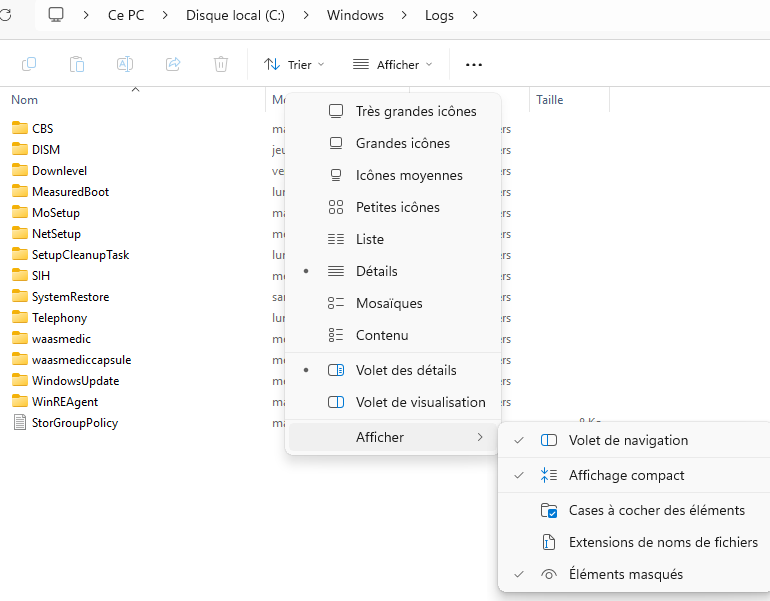770x601 pixels.
Task: Select the Downlevel folder
Action: point(49,171)
